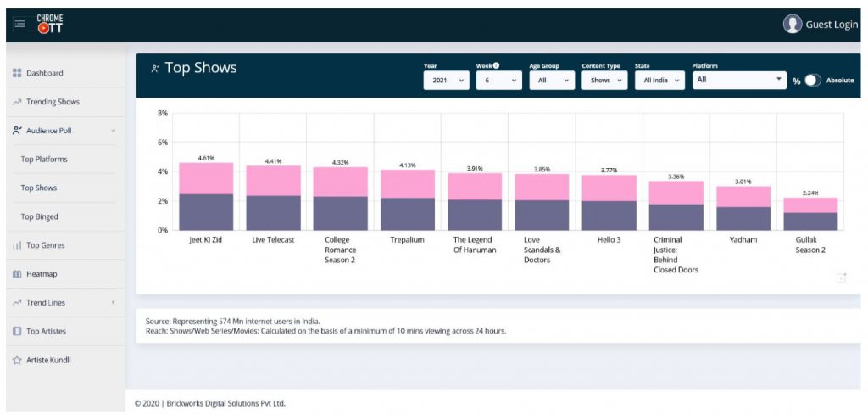Viewport: 868px width, 415px height.
Task: Select Top Binged menu item
Action: pos(40,217)
